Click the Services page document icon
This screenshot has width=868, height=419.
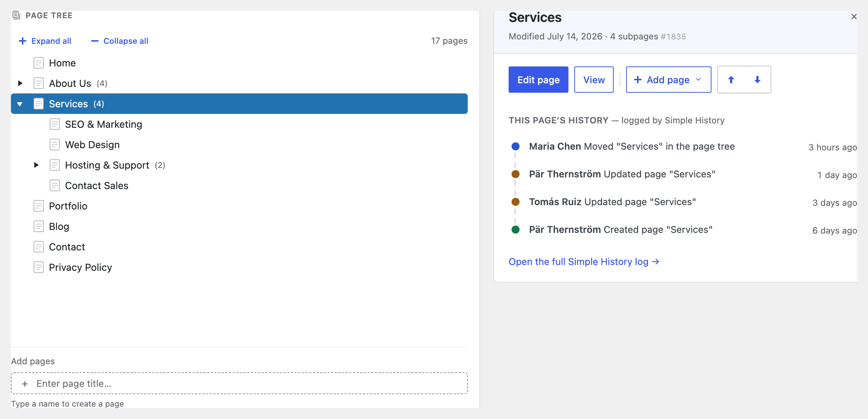[x=39, y=104]
